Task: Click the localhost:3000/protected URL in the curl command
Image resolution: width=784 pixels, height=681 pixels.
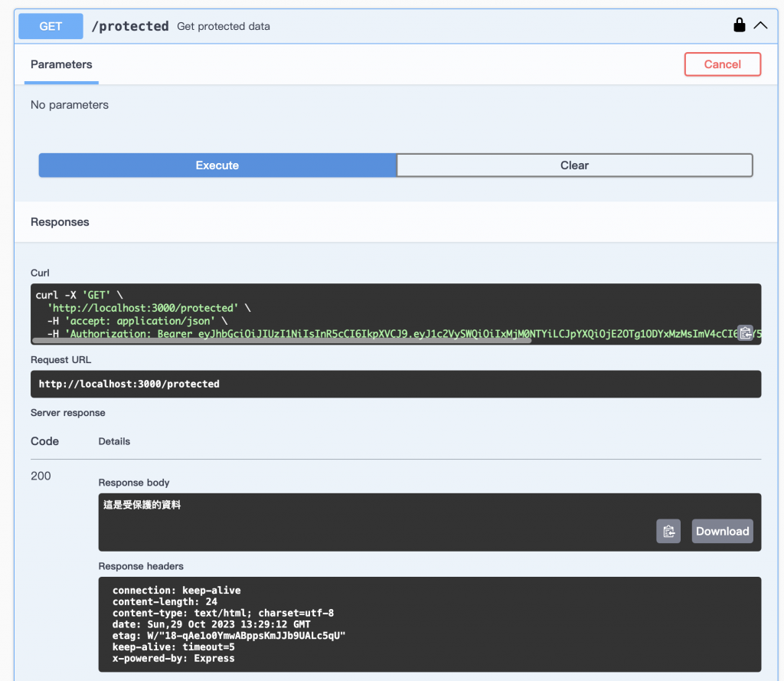Action: tap(142, 308)
